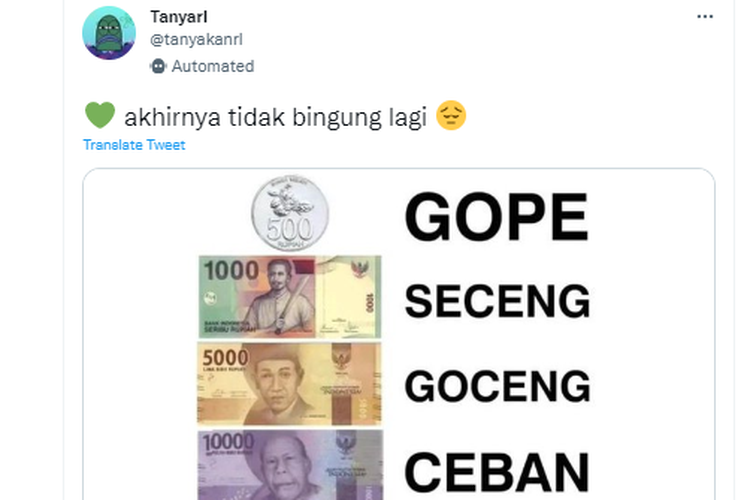Image resolution: width=750 pixels, height=500 pixels.
Task: Click the 500 rupiah coin image
Action: (x=290, y=212)
